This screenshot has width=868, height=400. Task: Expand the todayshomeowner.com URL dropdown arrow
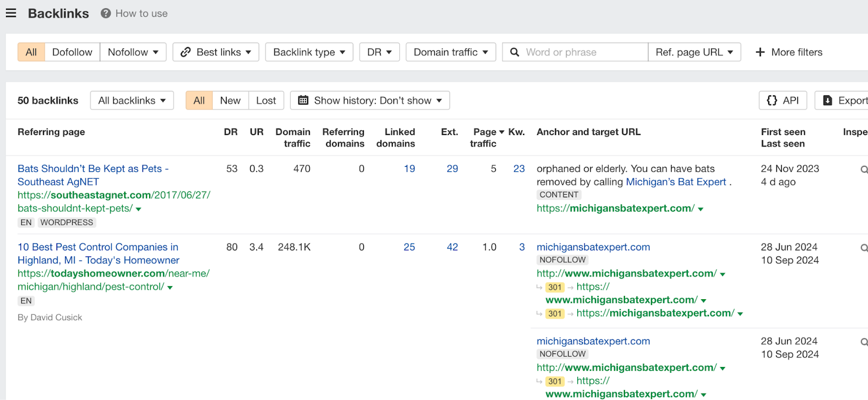point(170,288)
